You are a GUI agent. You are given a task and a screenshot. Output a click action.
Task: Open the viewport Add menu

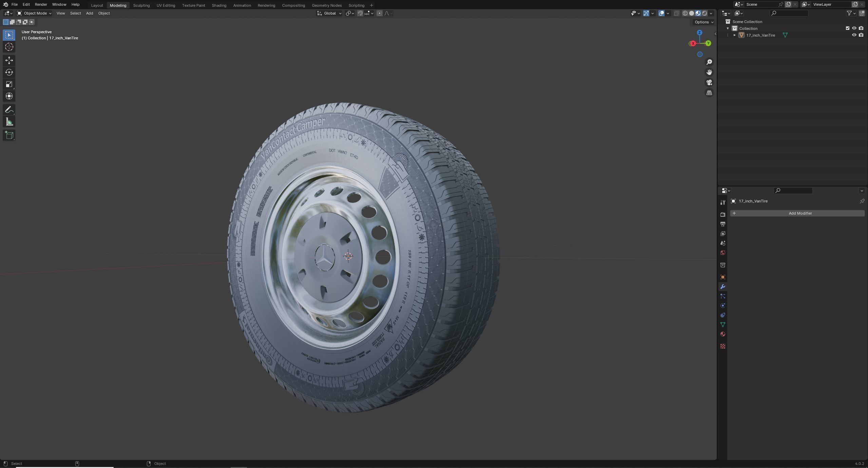tap(89, 13)
